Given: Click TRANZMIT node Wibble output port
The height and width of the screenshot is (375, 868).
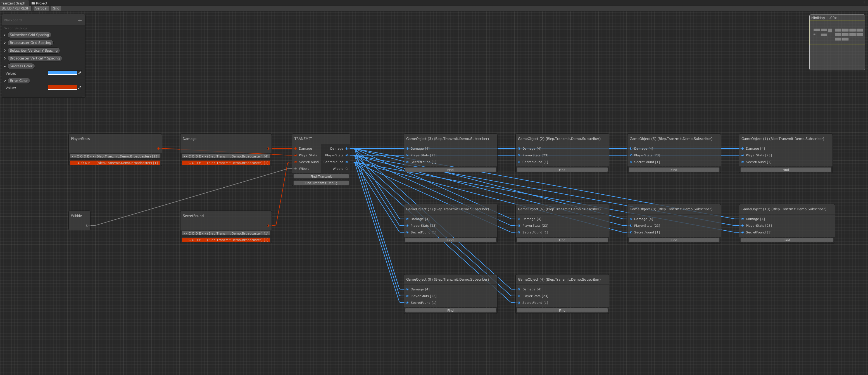Looking at the screenshot, I should click(346, 169).
